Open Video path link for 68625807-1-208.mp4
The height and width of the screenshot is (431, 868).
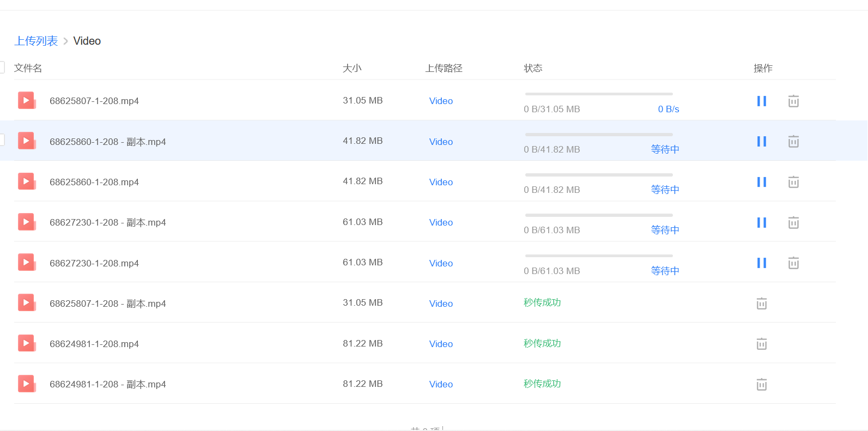pyautogui.click(x=441, y=101)
